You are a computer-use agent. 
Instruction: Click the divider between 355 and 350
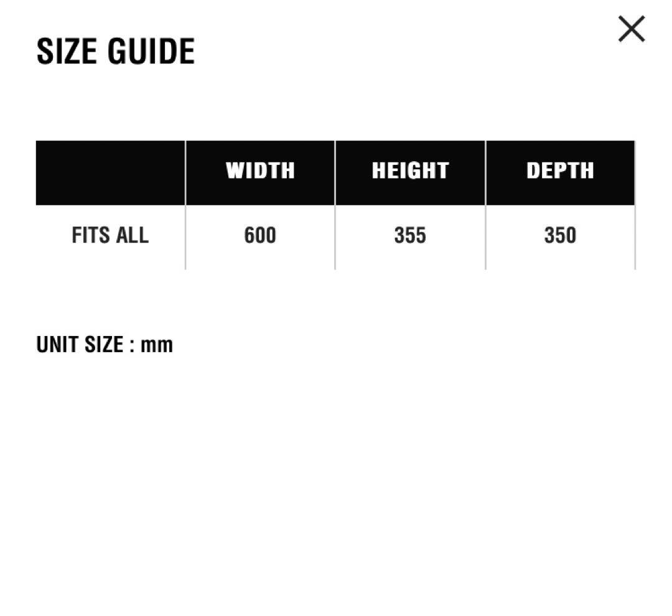[x=485, y=237]
